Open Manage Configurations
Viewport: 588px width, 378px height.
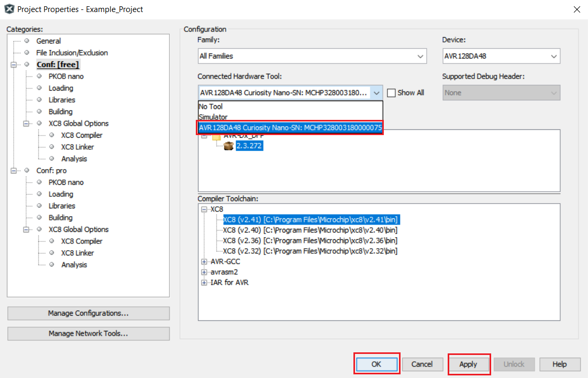[x=88, y=313]
